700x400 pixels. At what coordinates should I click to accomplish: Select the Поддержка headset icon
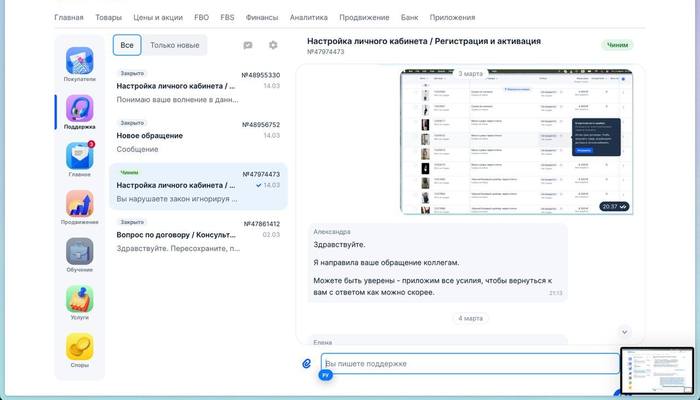tap(79, 109)
